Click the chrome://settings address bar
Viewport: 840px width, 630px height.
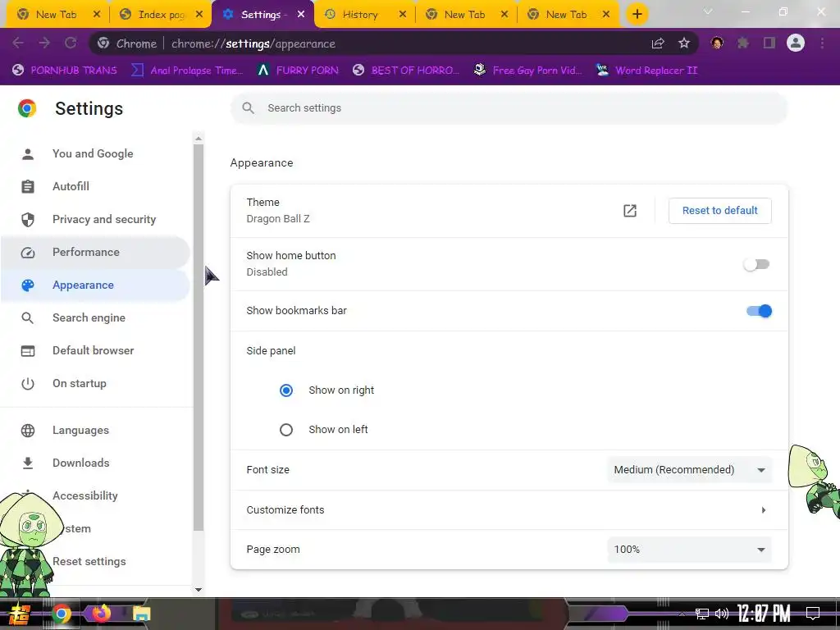[394, 43]
